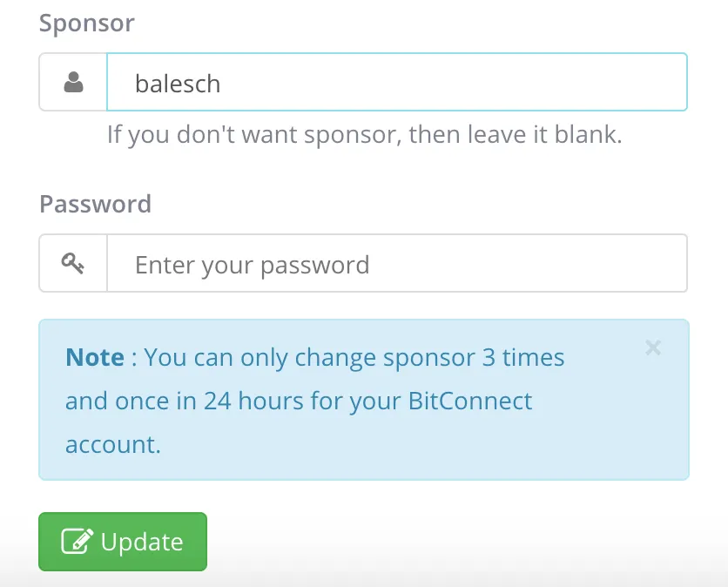
Task: Focus the Sponsor input containing balesch
Action: tap(397, 82)
